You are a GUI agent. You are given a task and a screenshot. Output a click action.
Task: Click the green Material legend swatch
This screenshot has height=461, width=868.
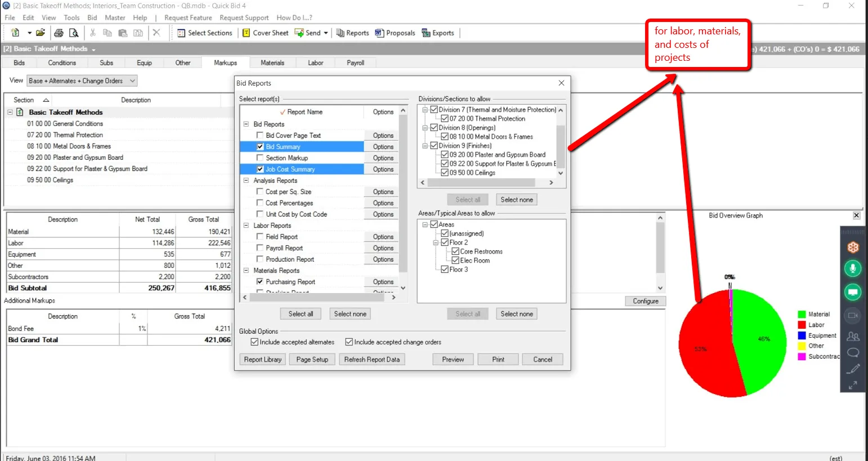(802, 315)
